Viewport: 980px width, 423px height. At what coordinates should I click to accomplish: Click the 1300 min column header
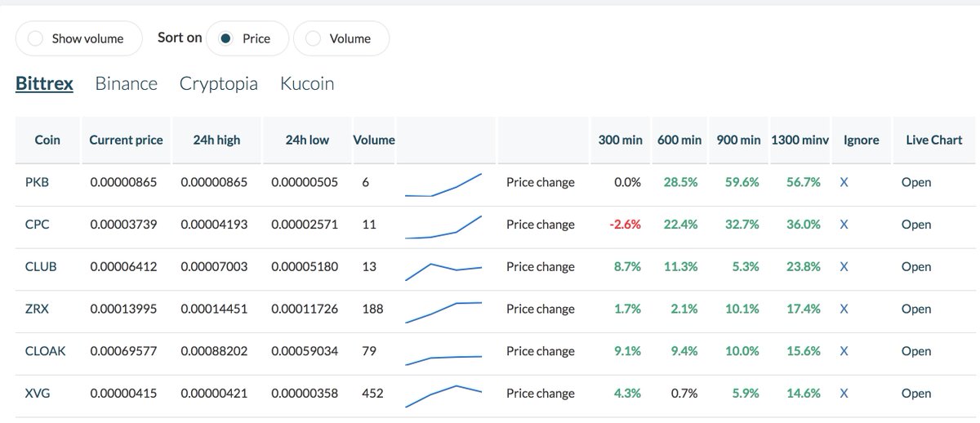click(800, 140)
